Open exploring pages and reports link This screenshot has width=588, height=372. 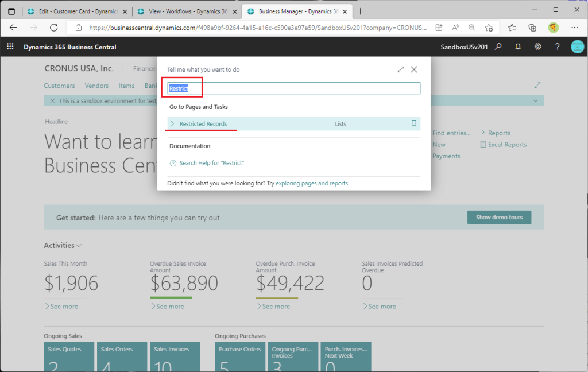point(312,183)
